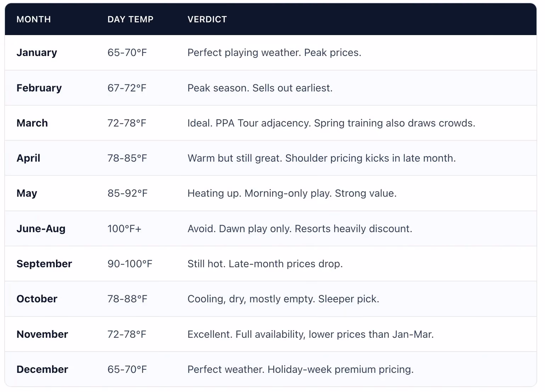Select the 78-88°F temperature cell

[127, 299]
